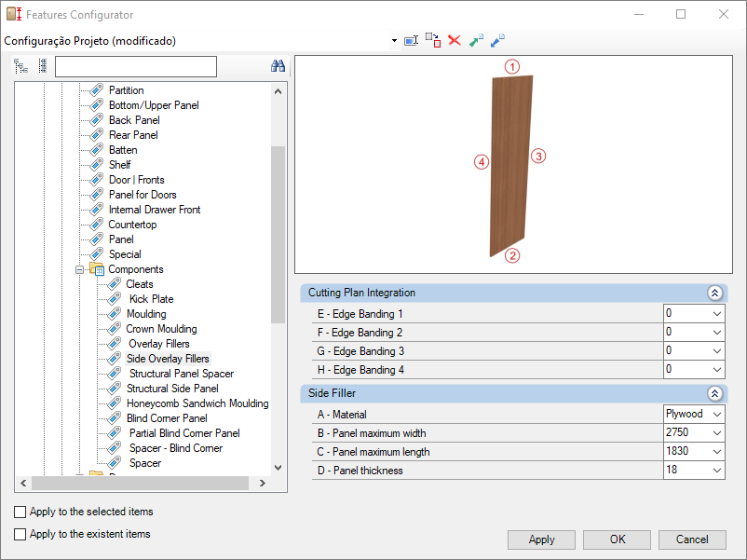Select Kick Plate in the tree
The height and width of the screenshot is (560, 747).
[151, 299]
